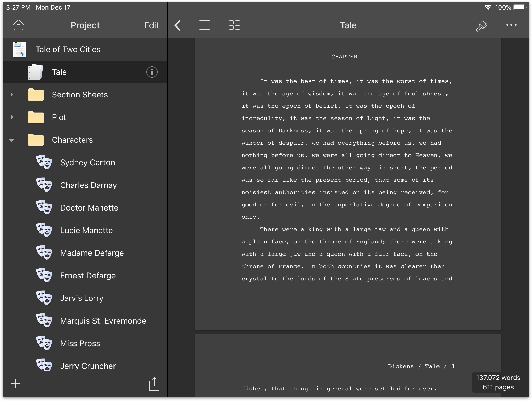
Task: Open Marquis St. Evremonde masks icon
Action: pos(44,321)
